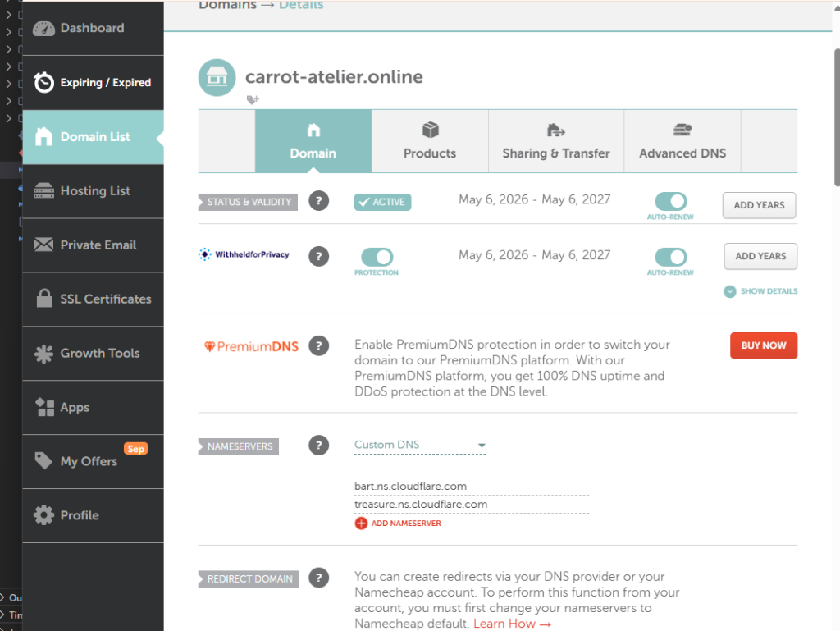Click the help icon for Nameservers
840x631 pixels.
[319, 445]
